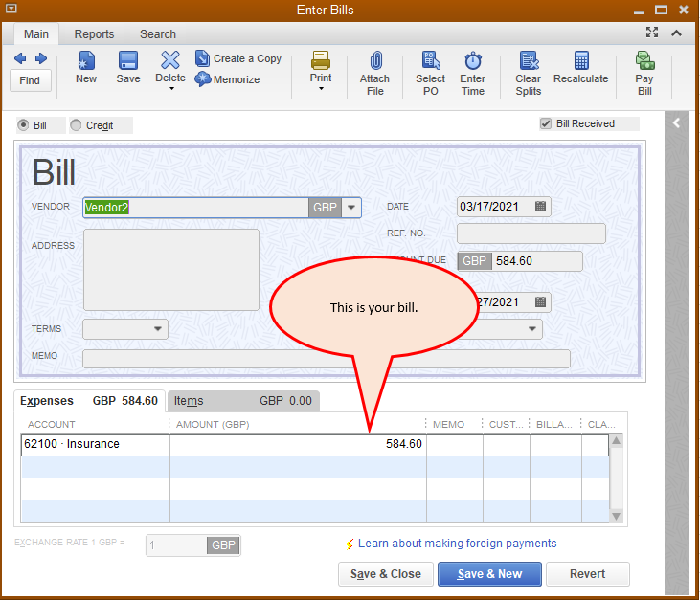Click the Account column header
700x600 pixels.
tap(52, 424)
